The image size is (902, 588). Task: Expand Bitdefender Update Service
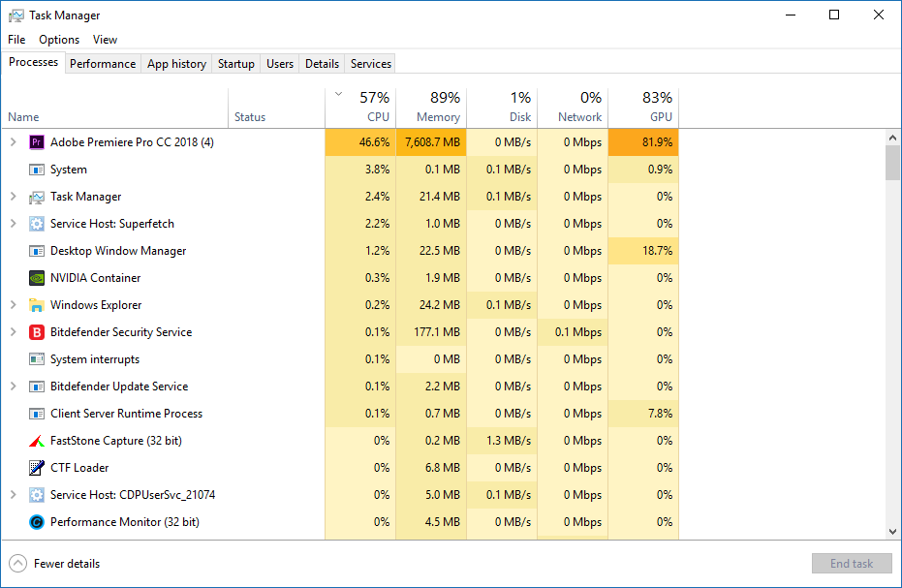click(x=14, y=387)
